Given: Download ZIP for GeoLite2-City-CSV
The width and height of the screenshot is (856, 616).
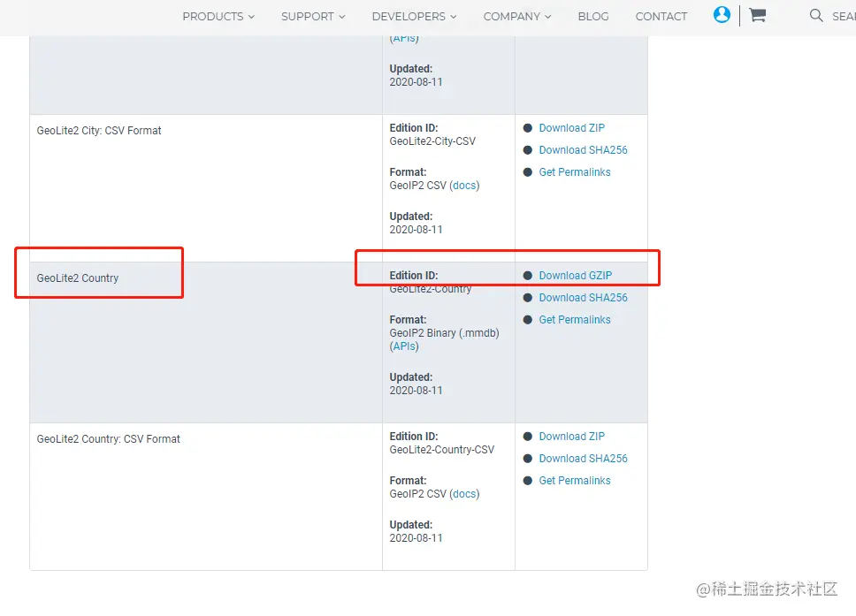Looking at the screenshot, I should pos(571,127).
